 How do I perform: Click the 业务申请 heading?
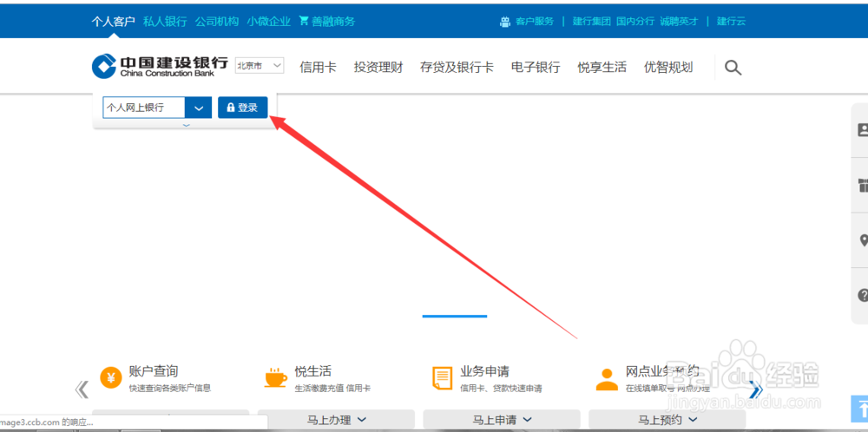click(485, 371)
